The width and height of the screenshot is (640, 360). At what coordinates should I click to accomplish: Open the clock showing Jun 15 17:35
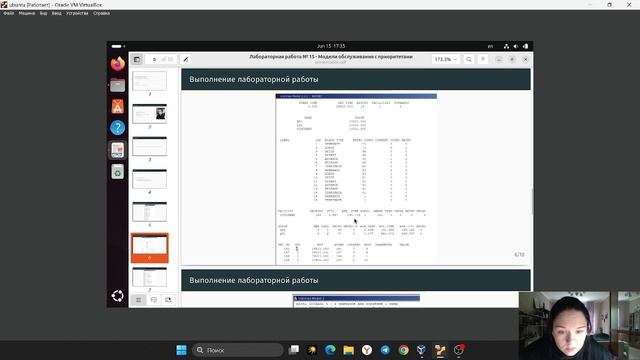tap(331, 46)
